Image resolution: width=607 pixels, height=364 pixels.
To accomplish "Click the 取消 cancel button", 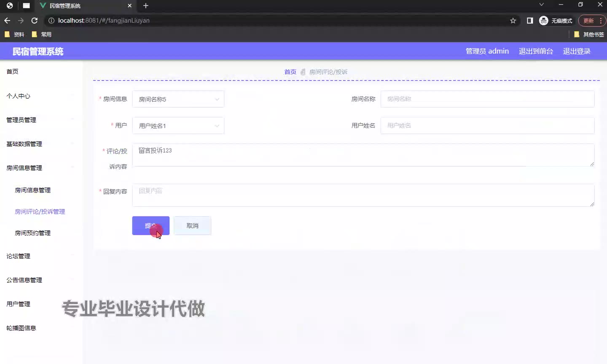I will click(x=192, y=226).
